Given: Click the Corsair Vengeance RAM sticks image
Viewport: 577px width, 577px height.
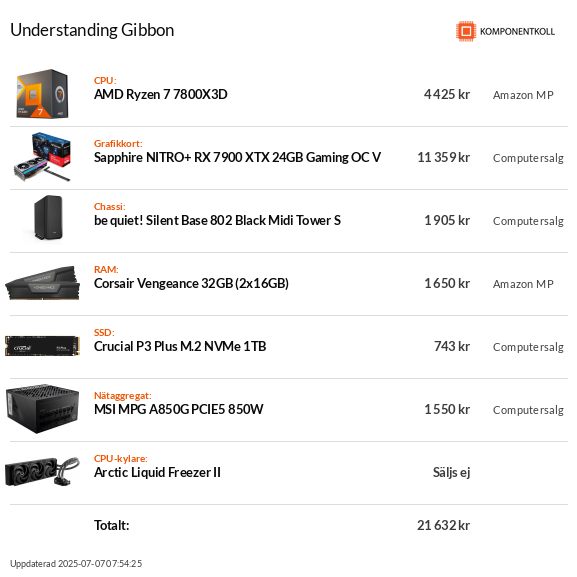Looking at the screenshot, I should 42,283.
